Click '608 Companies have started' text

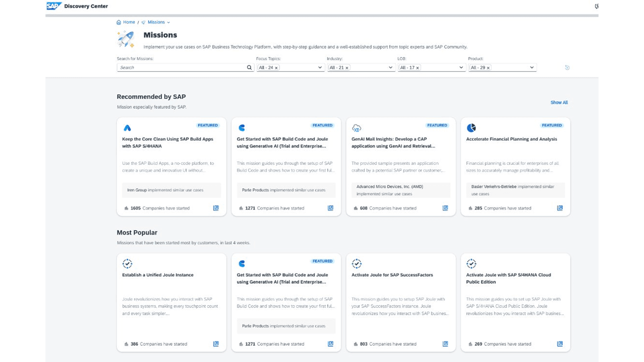pyautogui.click(x=388, y=208)
